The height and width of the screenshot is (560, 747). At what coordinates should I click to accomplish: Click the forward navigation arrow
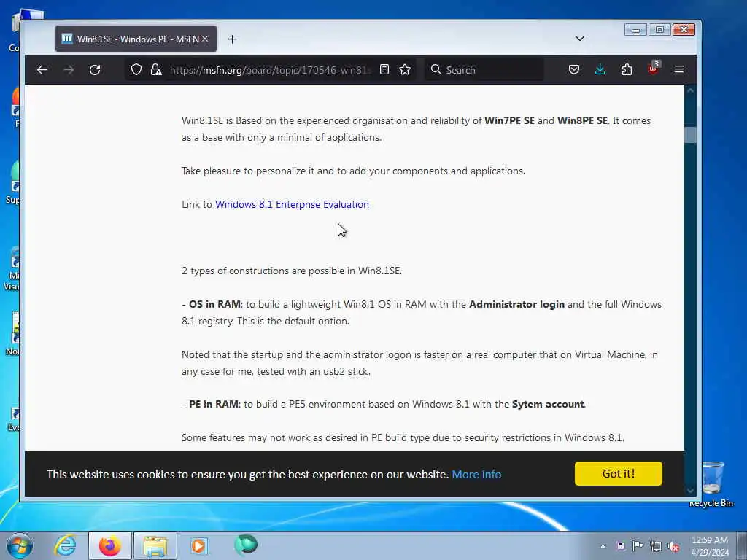coord(69,70)
